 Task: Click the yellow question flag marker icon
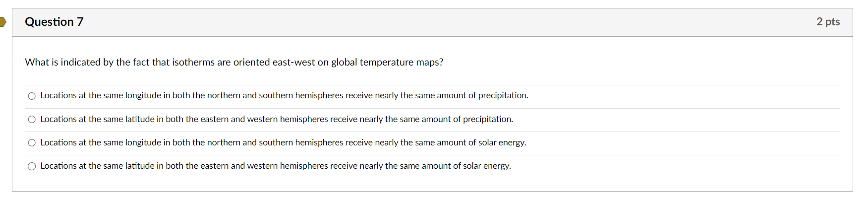tap(3, 22)
